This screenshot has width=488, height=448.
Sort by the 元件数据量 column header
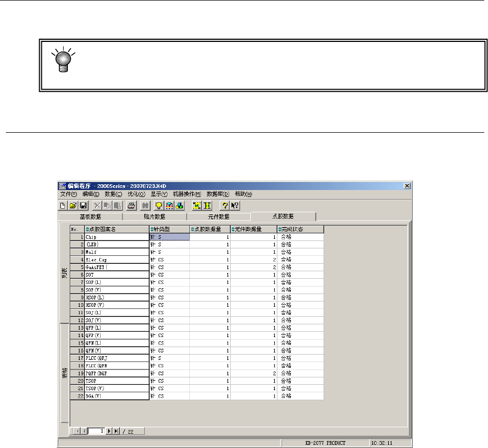coord(254,229)
